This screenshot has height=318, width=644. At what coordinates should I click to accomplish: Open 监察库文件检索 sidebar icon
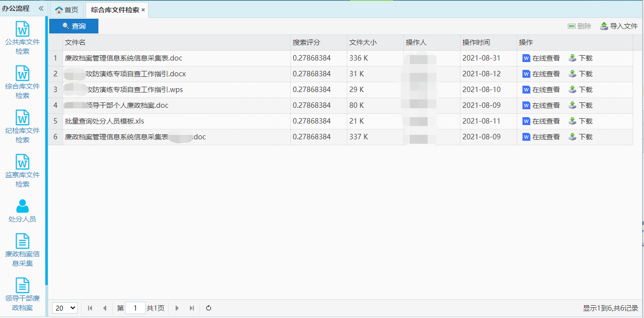pyautogui.click(x=23, y=162)
